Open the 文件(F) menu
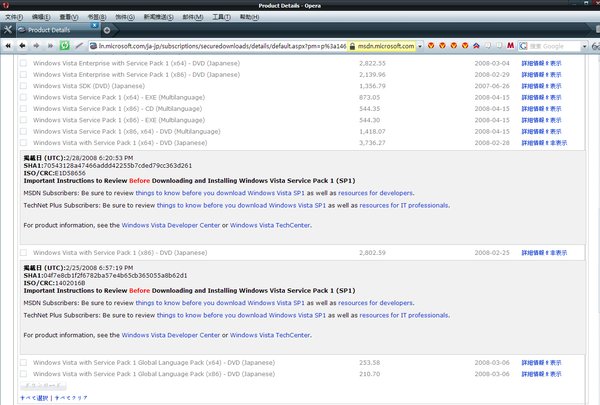Screen dimensions: 600x405 [x=14, y=17]
